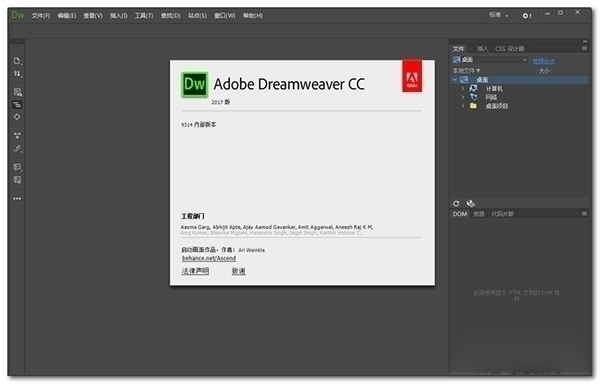Click the apply comment speech bubble icon
This screenshot has height=384, width=600.
tap(17, 167)
